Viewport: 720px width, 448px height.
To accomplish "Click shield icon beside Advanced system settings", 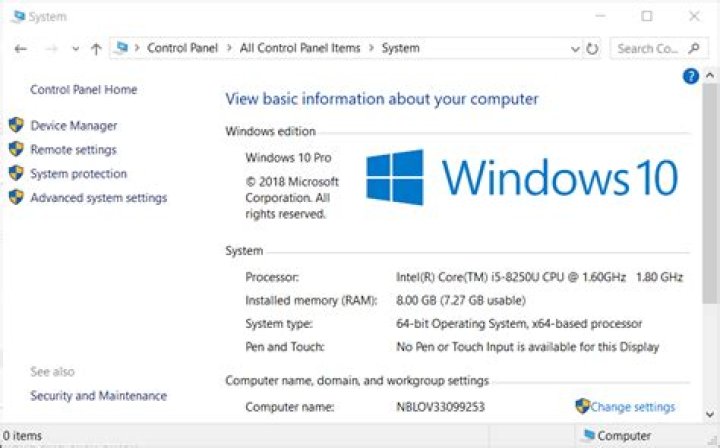I will point(16,197).
